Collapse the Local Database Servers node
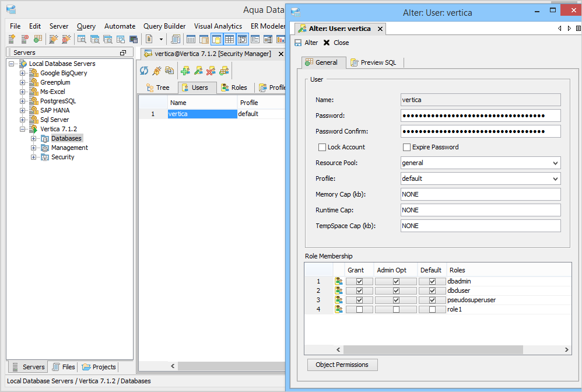Image resolution: width=582 pixels, height=392 pixels. (12, 64)
